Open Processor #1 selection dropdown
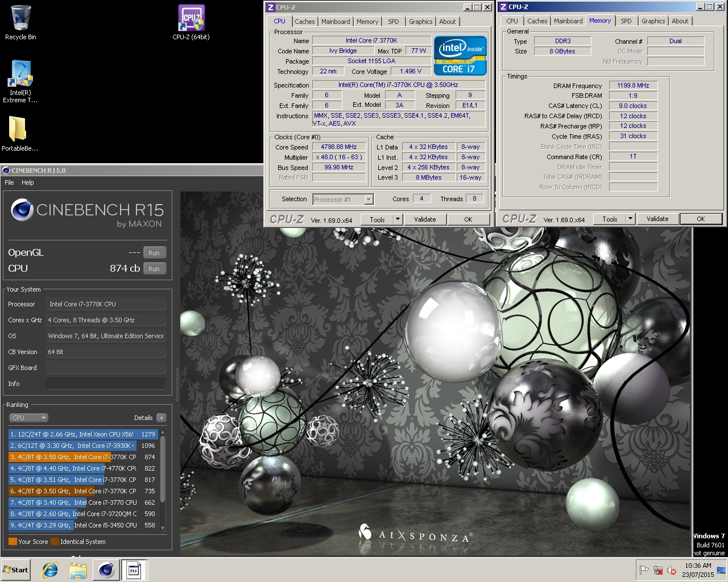Image resolution: width=728 pixels, height=582 pixels. (x=343, y=199)
